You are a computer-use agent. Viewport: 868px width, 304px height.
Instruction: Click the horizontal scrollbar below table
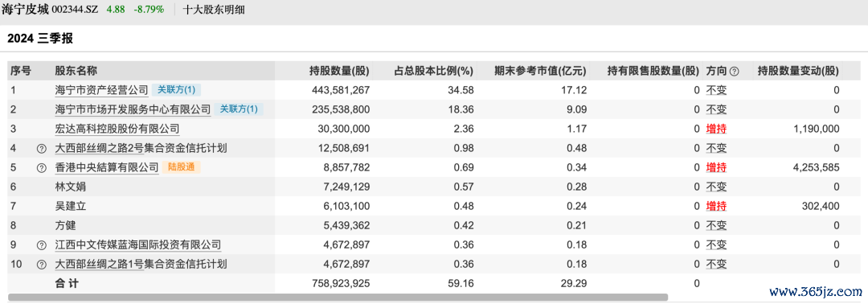338,298
